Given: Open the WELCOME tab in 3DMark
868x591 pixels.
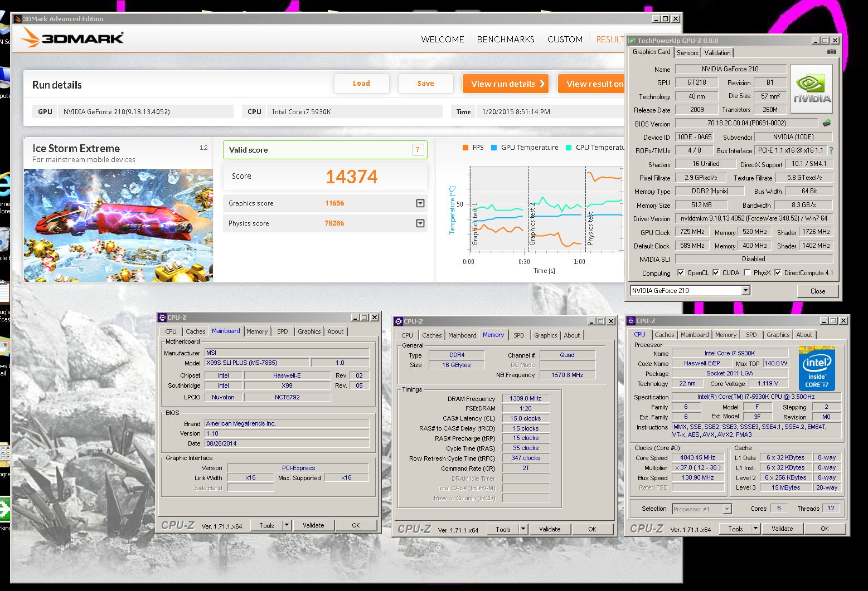Looking at the screenshot, I should pos(443,40).
